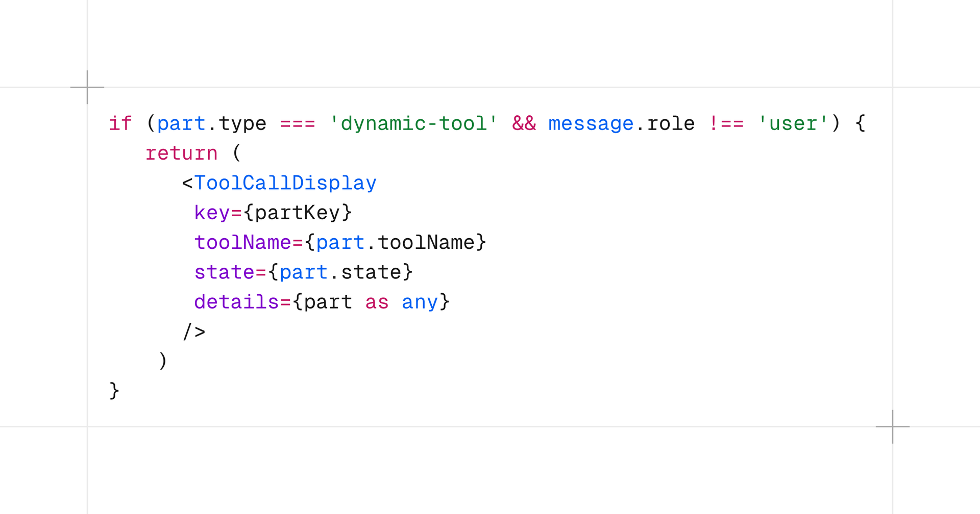The height and width of the screenshot is (514, 980).
Task: Click the "as" keyword
Action: coord(377,302)
